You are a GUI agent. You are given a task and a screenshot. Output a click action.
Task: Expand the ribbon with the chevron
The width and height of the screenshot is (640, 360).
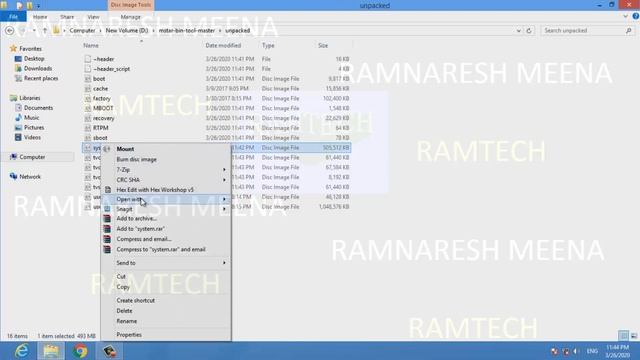[x=625, y=16]
